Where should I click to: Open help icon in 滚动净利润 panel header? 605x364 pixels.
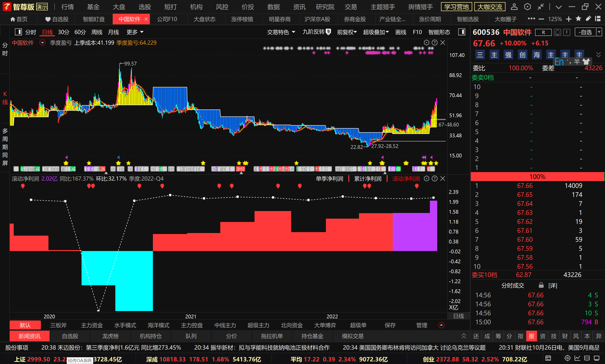click(434, 178)
